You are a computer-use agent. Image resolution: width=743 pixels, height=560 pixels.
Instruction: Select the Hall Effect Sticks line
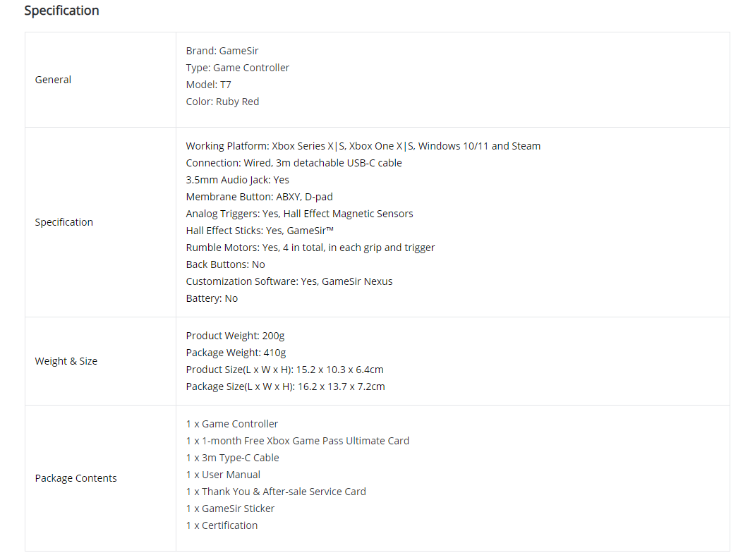(260, 231)
